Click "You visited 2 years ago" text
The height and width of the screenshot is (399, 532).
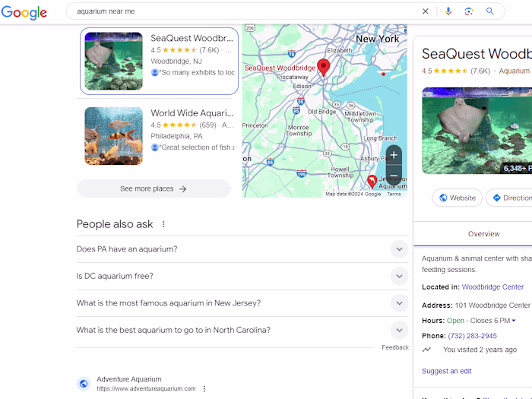point(480,350)
